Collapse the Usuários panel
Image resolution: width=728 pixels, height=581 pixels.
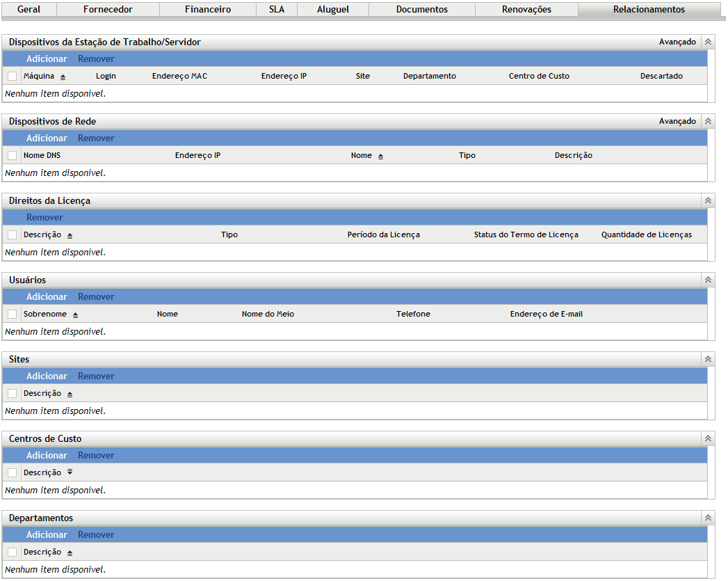pos(708,280)
